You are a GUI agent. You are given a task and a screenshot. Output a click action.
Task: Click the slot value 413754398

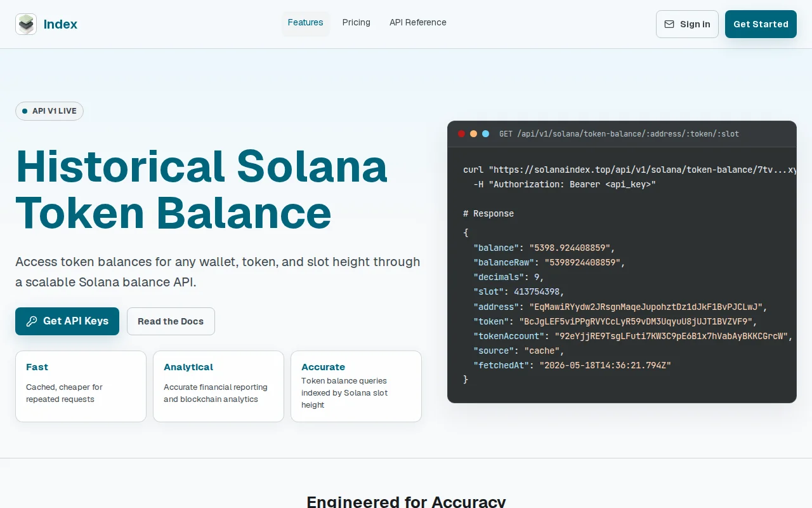point(537,291)
